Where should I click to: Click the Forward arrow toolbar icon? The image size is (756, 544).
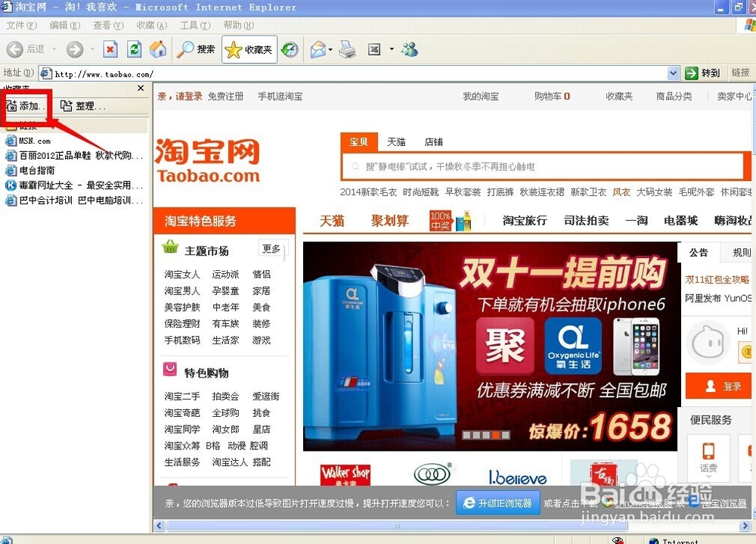pos(75,48)
